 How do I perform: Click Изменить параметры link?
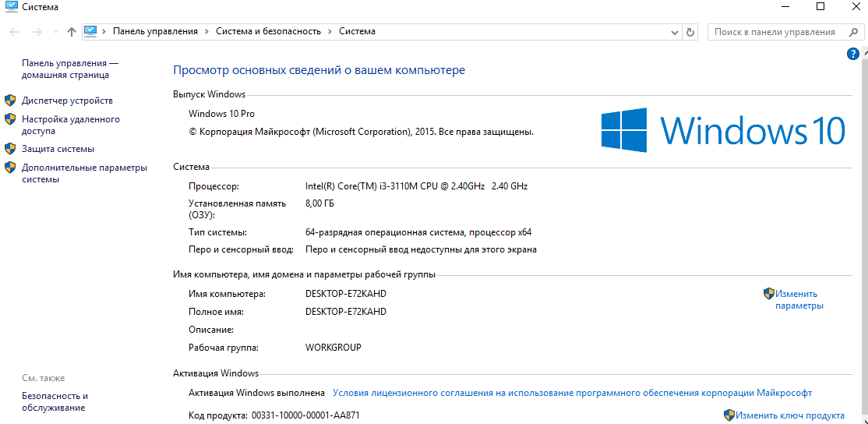coord(799,299)
